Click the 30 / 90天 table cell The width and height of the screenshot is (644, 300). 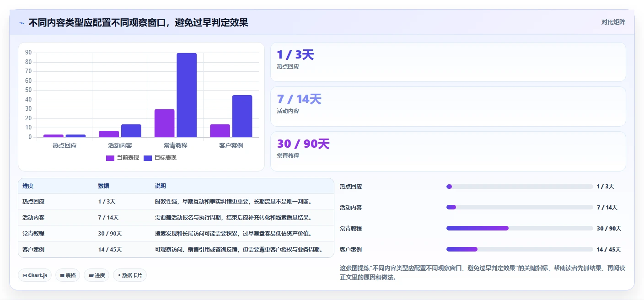[x=110, y=234]
